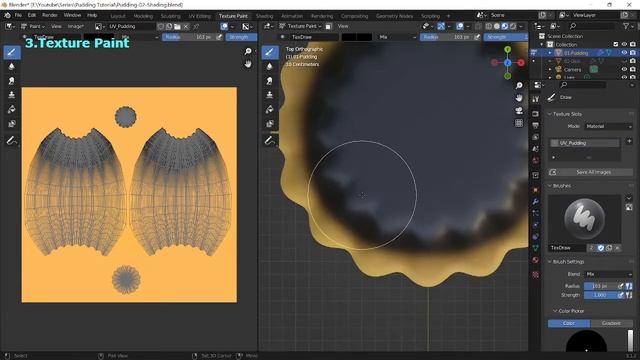Select the Fill tool in 3D viewport toolbar

tap(269, 109)
